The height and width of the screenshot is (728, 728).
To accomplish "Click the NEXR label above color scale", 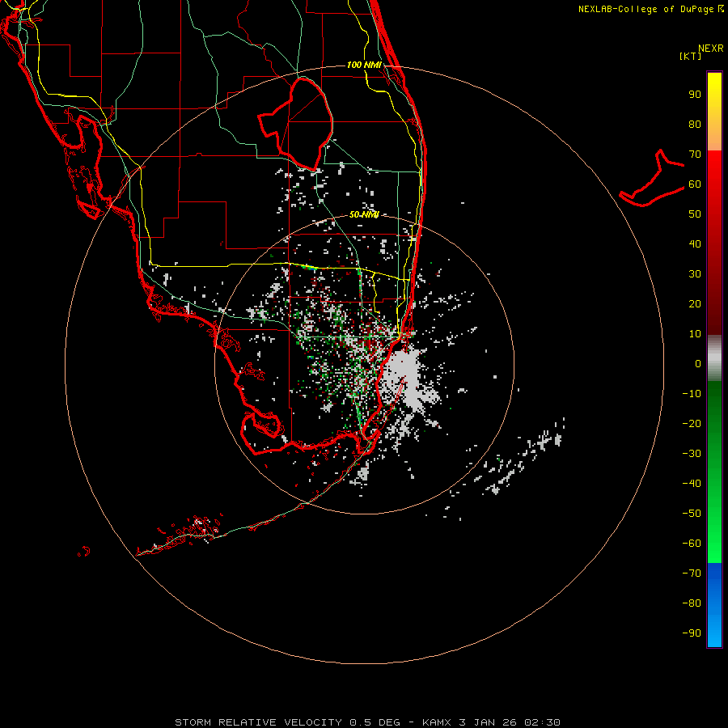I will (x=710, y=49).
